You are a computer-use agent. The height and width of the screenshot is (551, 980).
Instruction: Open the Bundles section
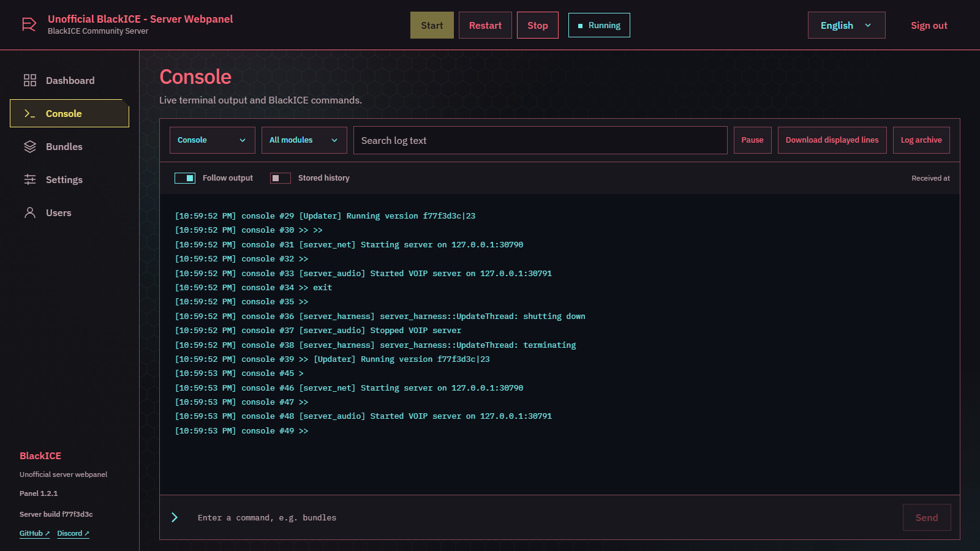coord(69,146)
